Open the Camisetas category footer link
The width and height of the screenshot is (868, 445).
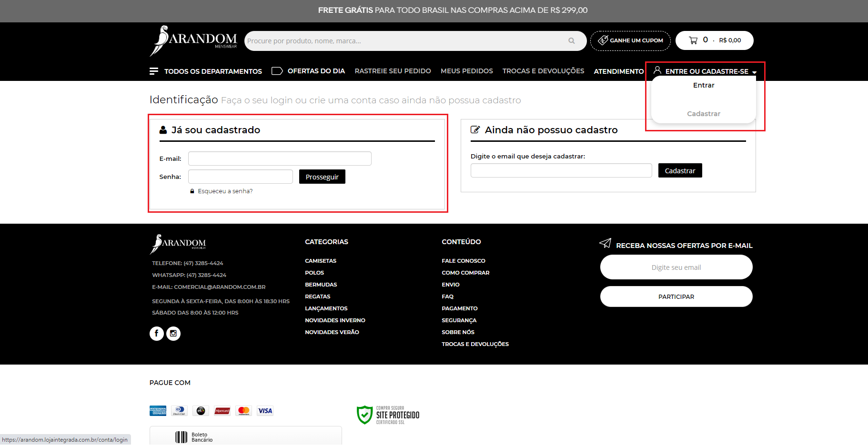tap(321, 261)
